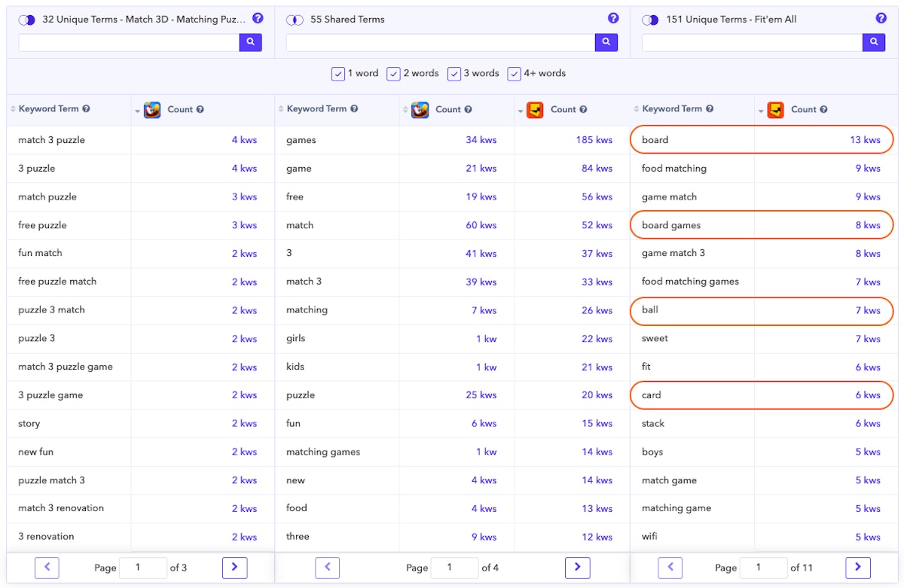The height and width of the screenshot is (588, 904).
Task: Open help icon beside 55 Shared Terms
Action: point(612,19)
